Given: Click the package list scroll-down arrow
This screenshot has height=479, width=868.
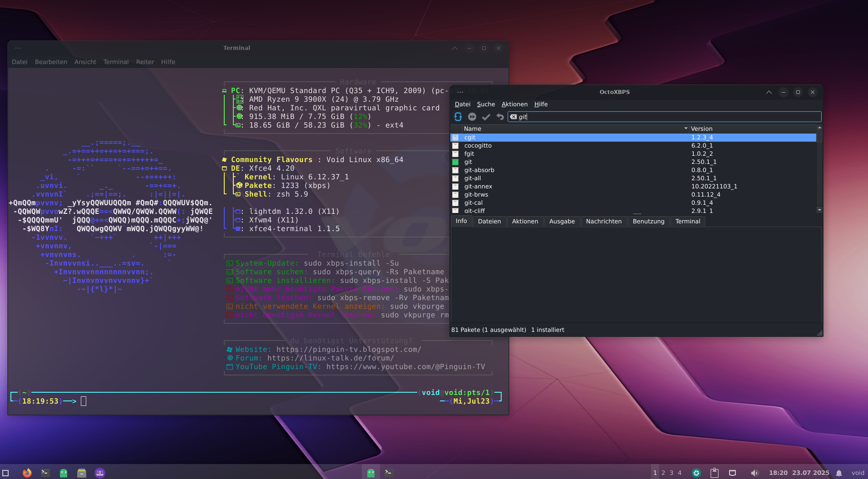Looking at the screenshot, I should click(819, 210).
